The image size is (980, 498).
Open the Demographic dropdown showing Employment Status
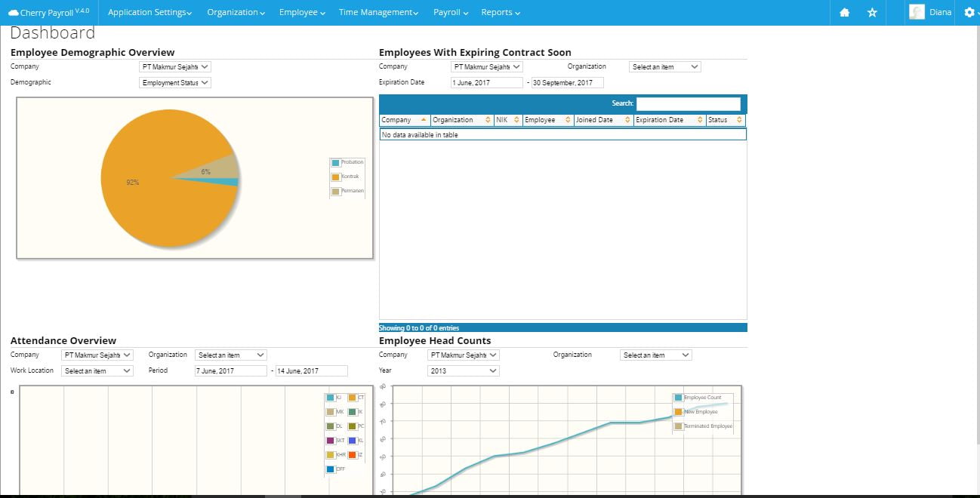[x=175, y=82]
